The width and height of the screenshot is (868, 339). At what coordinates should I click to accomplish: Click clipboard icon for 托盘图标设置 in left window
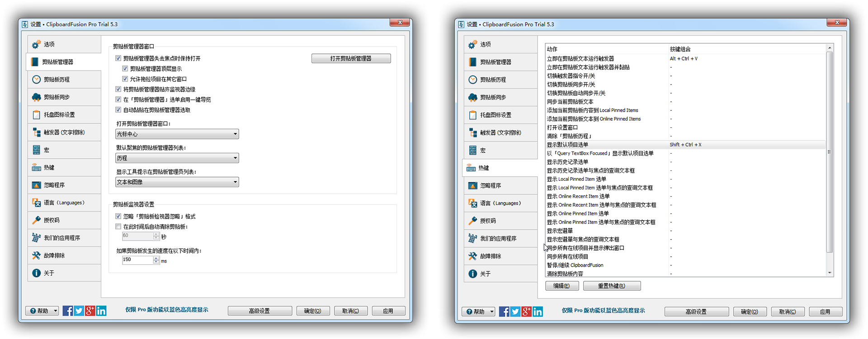(x=36, y=115)
